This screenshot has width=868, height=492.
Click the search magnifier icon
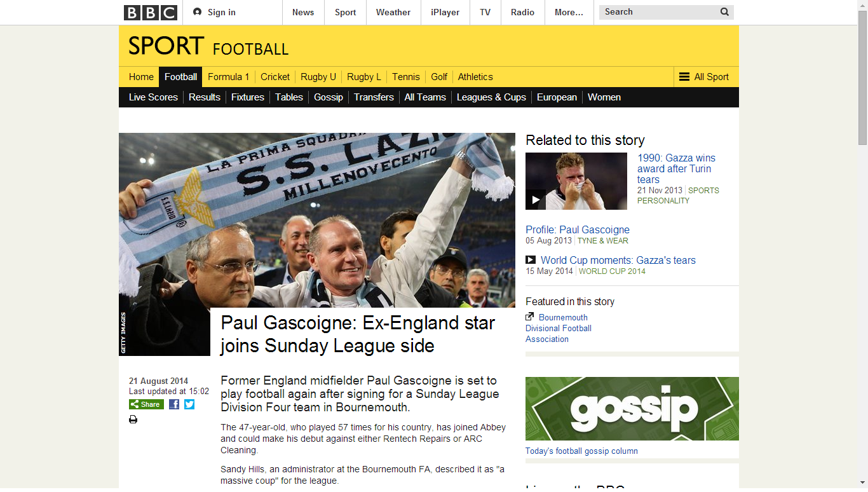pos(724,12)
